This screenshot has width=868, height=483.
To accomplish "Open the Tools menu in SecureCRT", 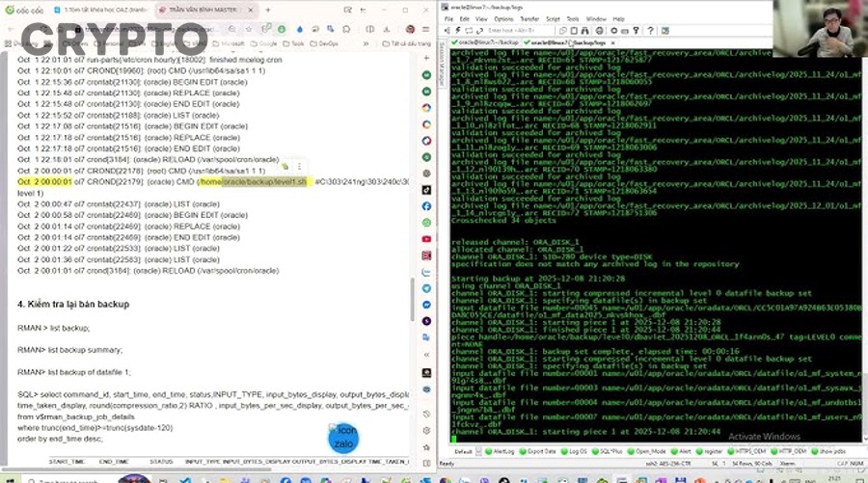I will [x=573, y=19].
